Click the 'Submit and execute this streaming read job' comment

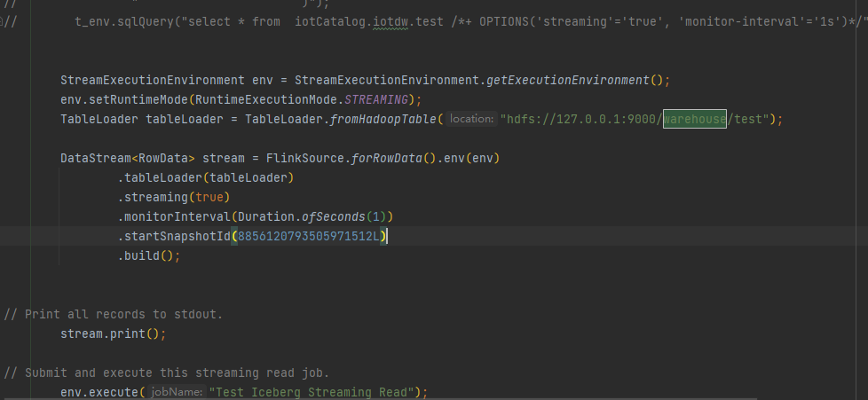pyautogui.click(x=167, y=373)
